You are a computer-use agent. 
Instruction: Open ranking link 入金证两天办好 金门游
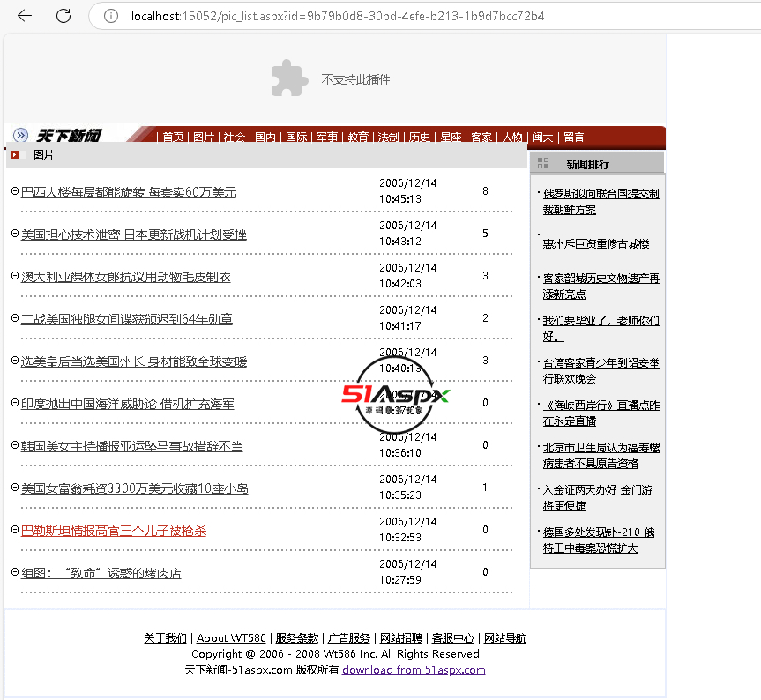point(598,498)
